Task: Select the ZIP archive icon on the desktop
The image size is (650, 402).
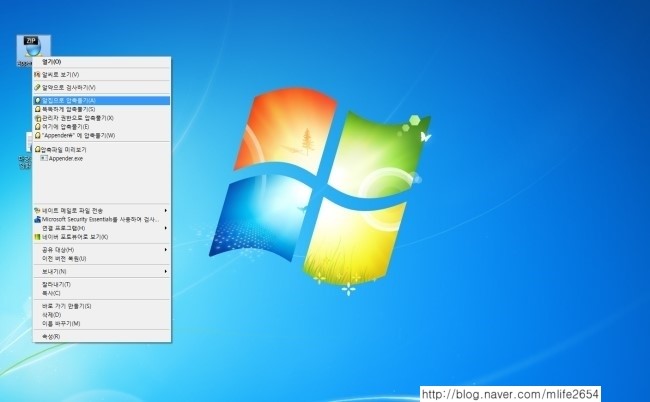Action: 33,50
